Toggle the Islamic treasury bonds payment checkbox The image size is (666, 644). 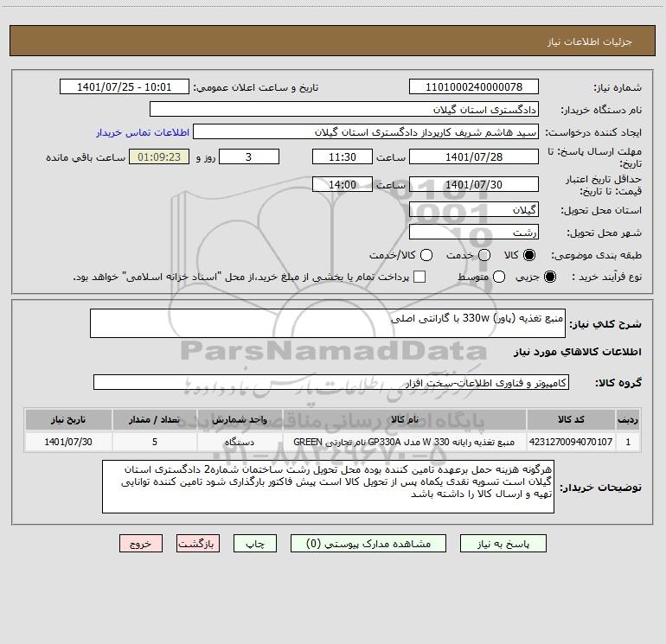pos(419,277)
